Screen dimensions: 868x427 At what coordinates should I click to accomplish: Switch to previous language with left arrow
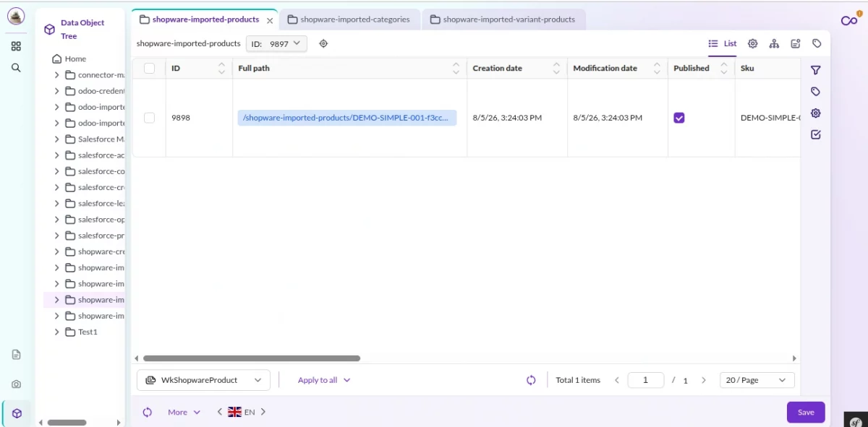[220, 412]
